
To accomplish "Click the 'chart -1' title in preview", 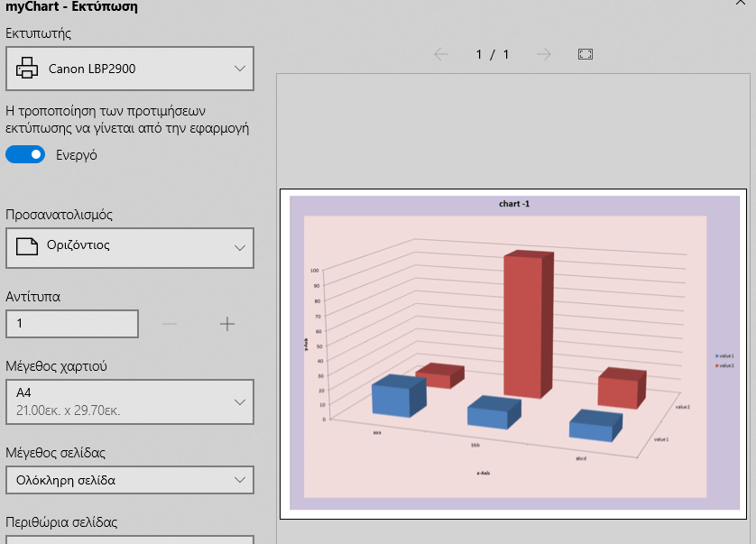I will click(514, 204).
